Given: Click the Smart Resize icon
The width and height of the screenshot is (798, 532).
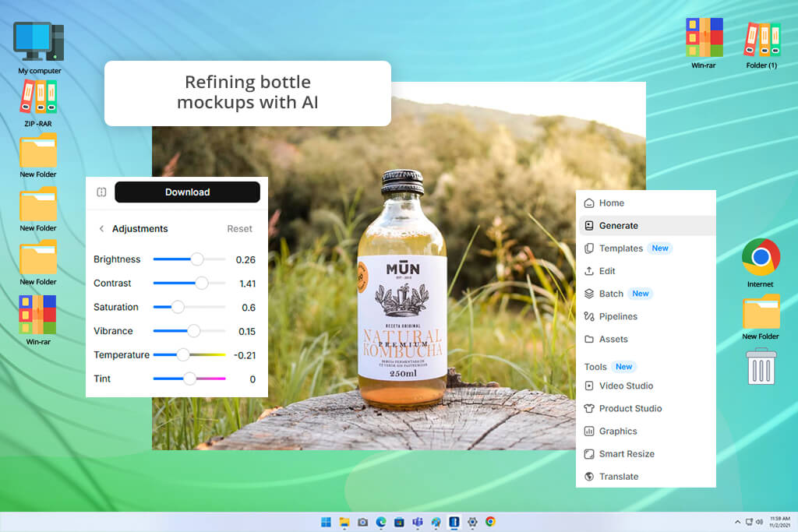Looking at the screenshot, I should [589, 453].
